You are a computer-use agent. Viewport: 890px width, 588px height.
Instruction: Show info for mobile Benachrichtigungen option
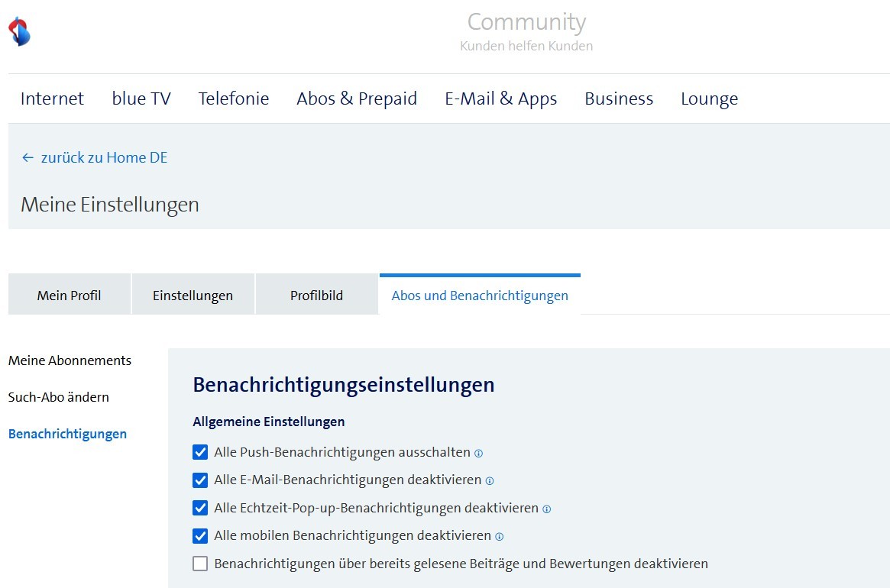tap(499, 537)
